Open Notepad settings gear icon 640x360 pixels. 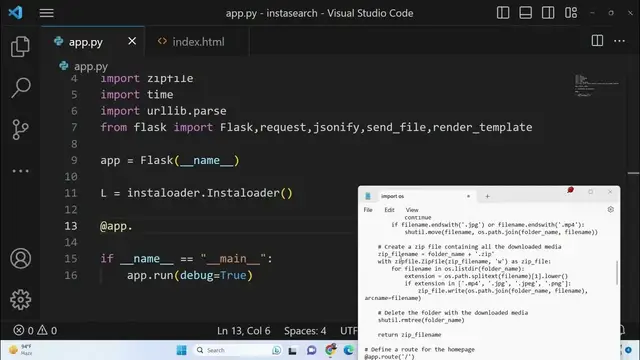coord(611,209)
